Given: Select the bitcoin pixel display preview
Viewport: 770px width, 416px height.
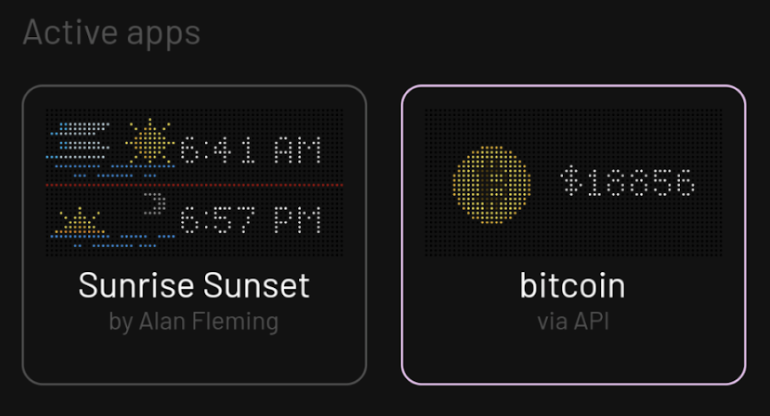Looking at the screenshot, I should (x=573, y=182).
